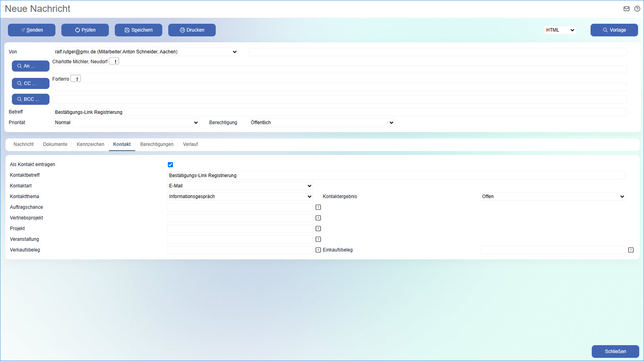Open the Auftragschance lookup icon
This screenshot has width=644, height=361.
(x=318, y=207)
